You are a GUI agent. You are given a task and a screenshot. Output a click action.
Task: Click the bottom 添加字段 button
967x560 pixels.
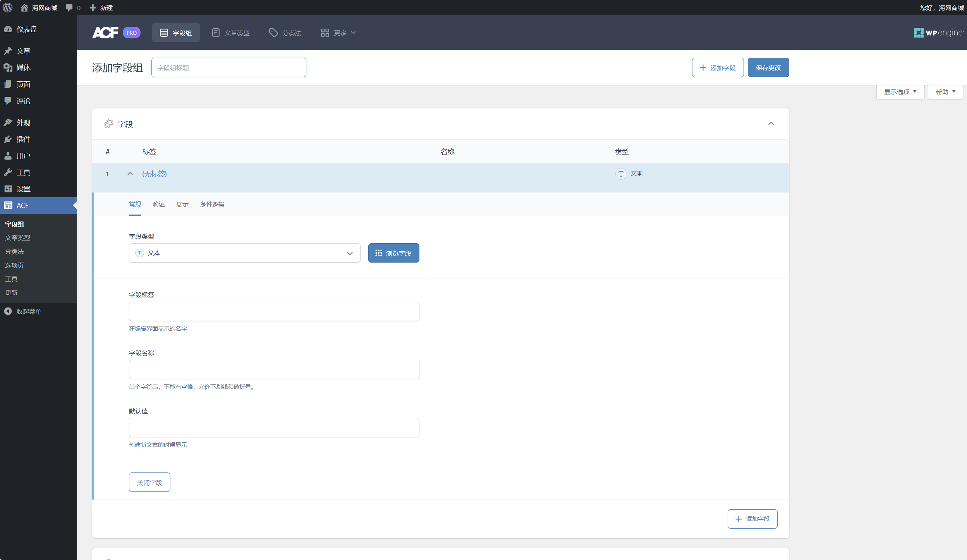tap(752, 519)
